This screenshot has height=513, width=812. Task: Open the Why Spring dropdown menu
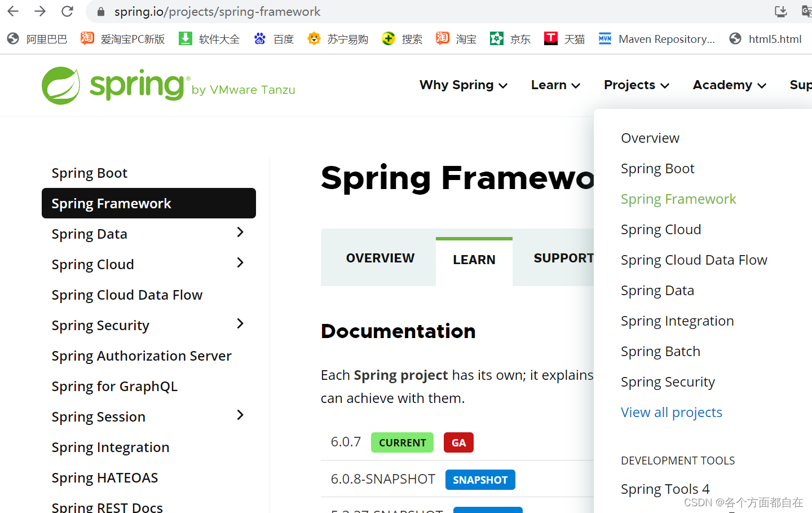[464, 85]
